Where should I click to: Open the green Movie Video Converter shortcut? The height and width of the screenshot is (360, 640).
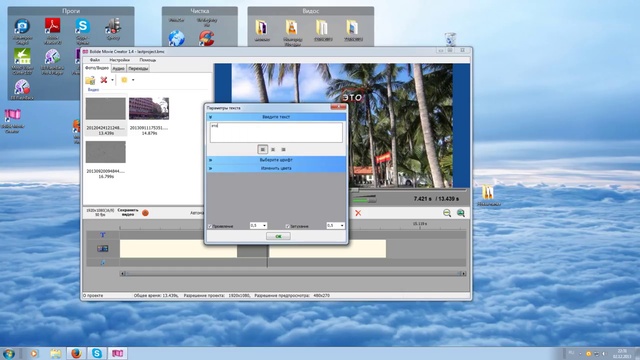click(22, 61)
